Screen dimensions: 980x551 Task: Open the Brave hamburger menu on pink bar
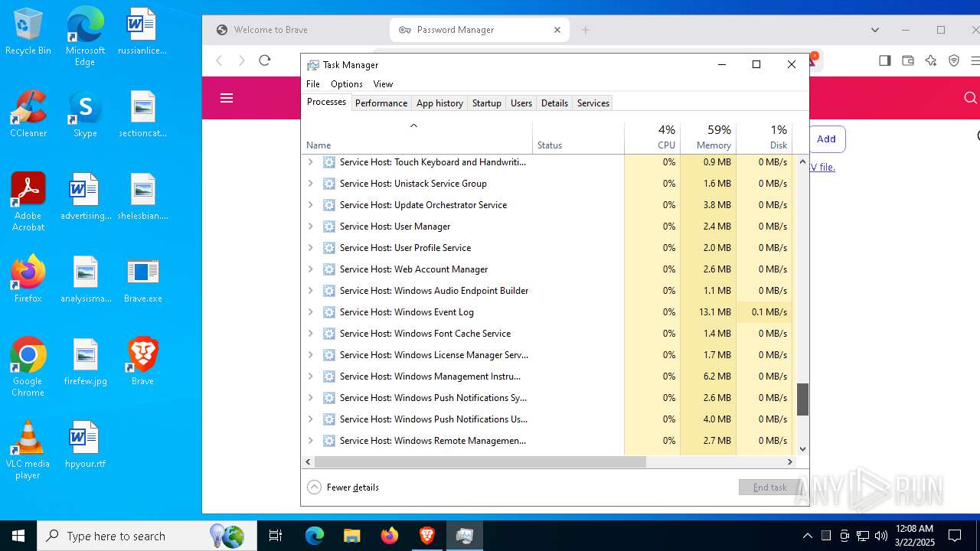click(x=227, y=98)
